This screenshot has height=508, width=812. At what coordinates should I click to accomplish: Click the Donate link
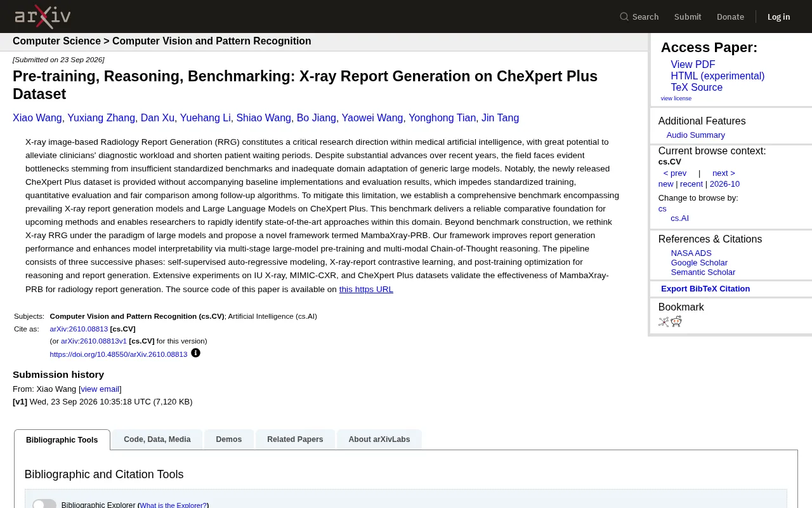tap(730, 17)
